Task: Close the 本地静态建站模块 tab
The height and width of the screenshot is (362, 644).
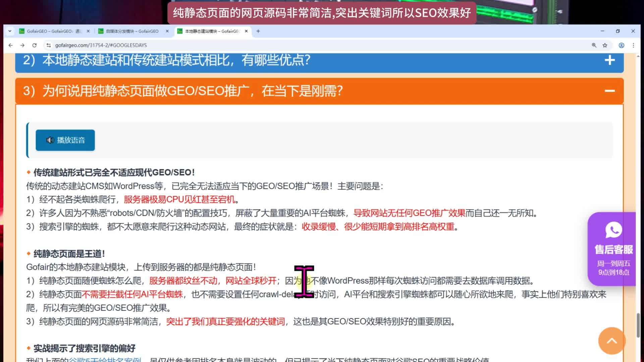Action: click(246, 31)
